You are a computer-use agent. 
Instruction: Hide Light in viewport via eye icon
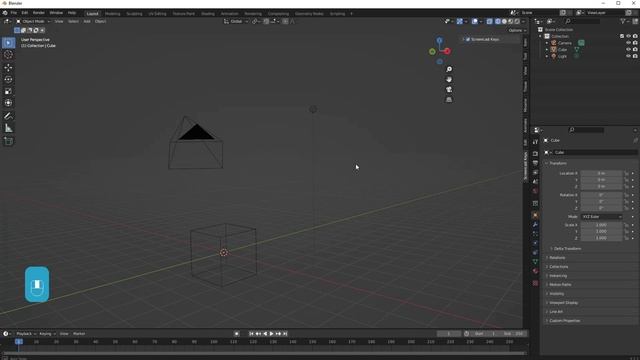[x=628, y=56]
